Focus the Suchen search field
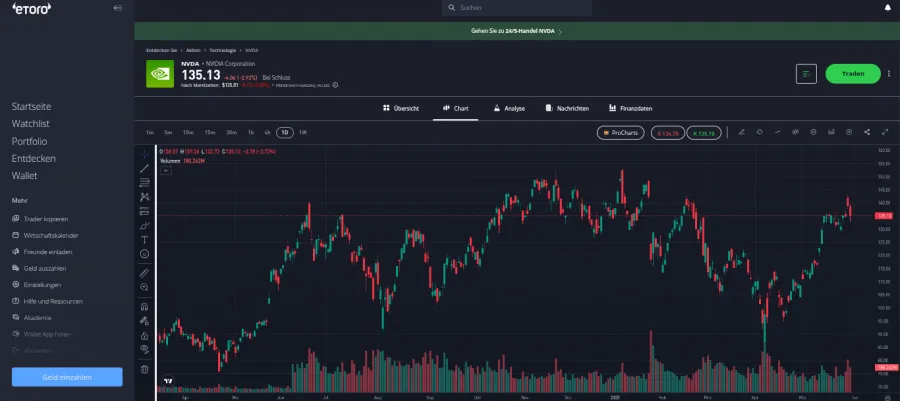Viewport: 900px width, 401px height. (x=517, y=8)
